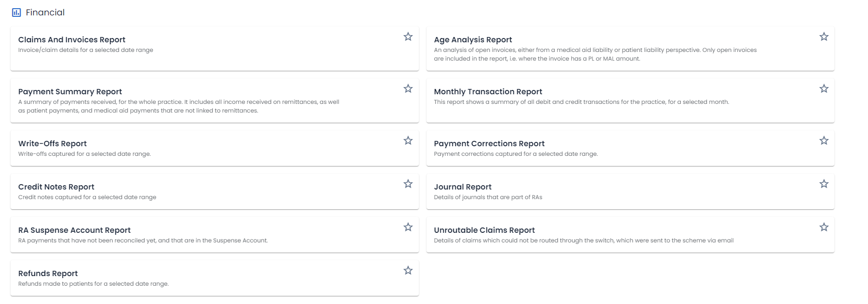The width and height of the screenshot is (868, 304).
Task: Open the Monthly Transaction Report
Action: [x=488, y=91]
